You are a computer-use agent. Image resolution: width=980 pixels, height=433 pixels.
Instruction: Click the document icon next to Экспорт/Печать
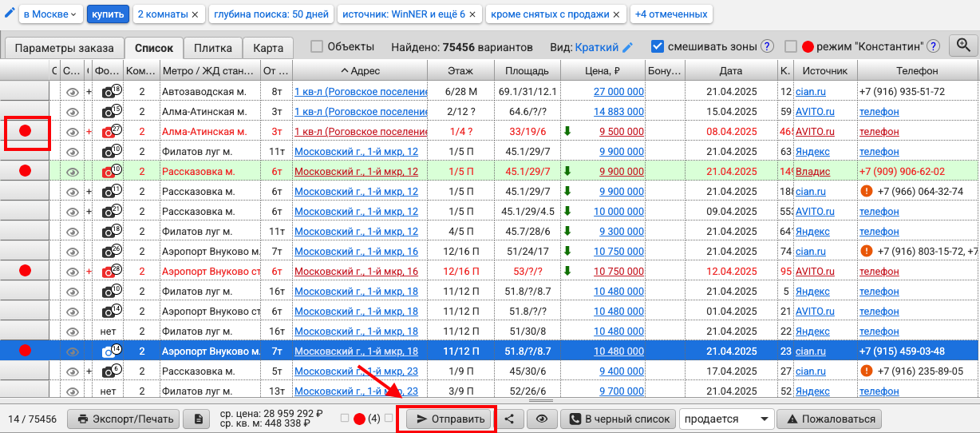[x=198, y=419]
